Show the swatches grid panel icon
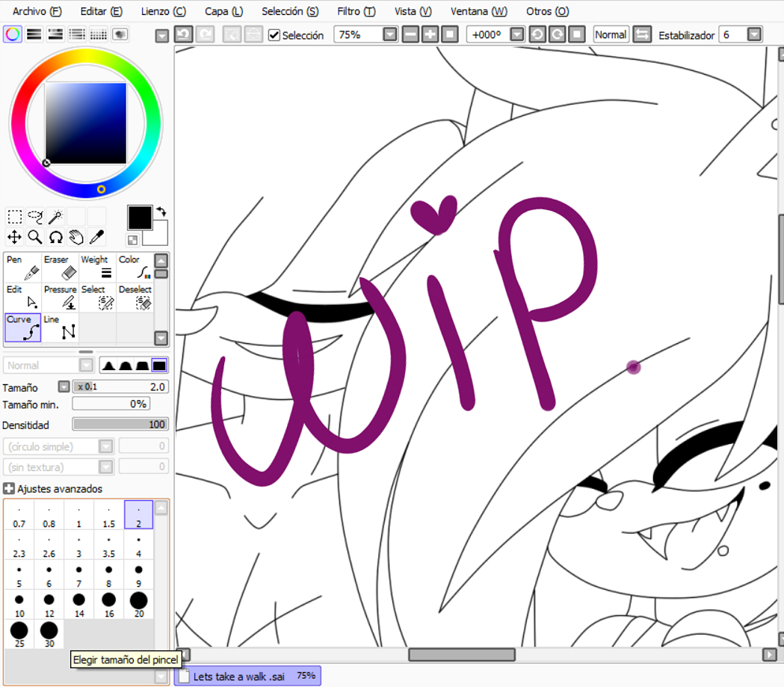Viewport: 784px width, 687px height. coord(99,34)
